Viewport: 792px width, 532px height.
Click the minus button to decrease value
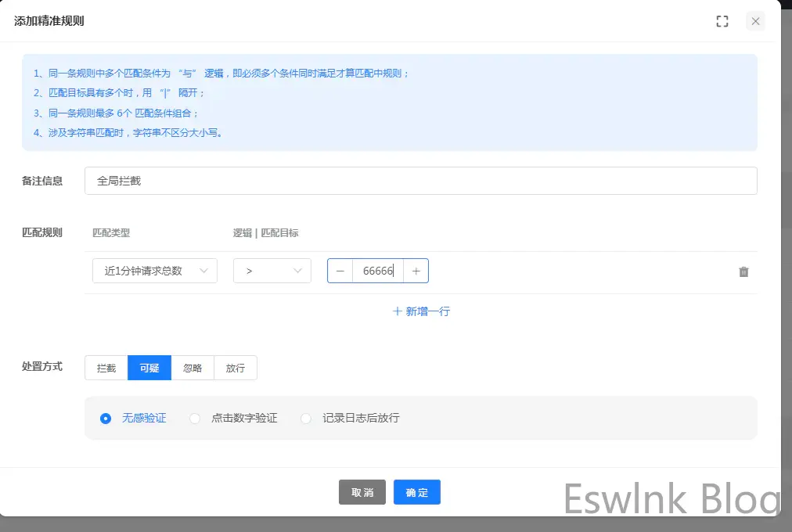tap(340, 271)
